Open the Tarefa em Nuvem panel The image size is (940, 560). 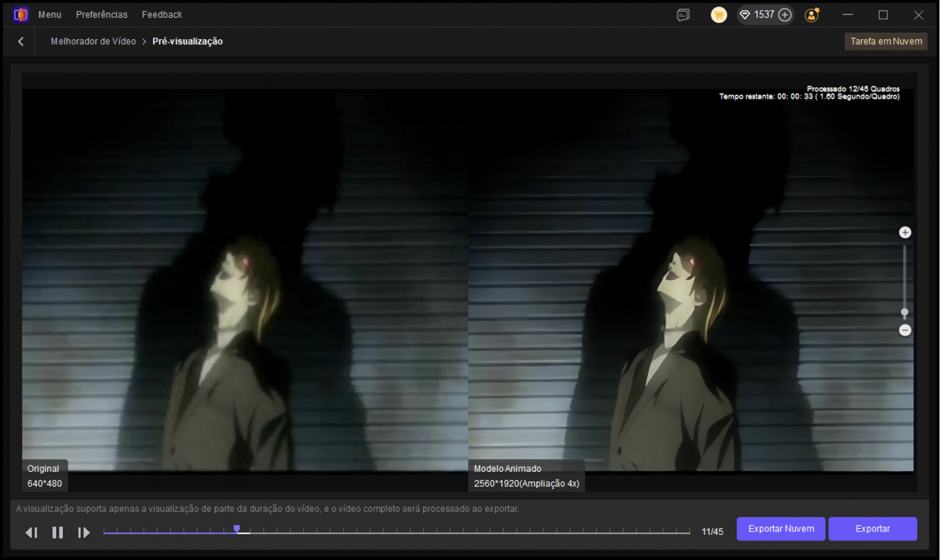(886, 42)
